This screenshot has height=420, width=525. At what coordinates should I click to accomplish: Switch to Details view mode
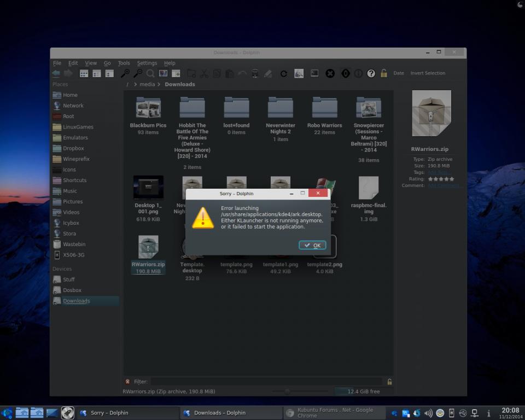coord(109,73)
